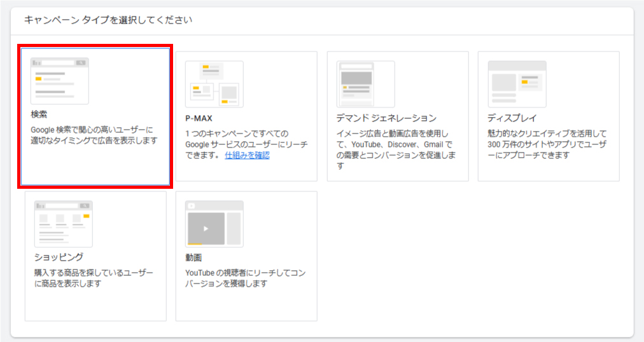Choose the P-MAX campaign type title
The image size is (644, 342).
click(199, 118)
